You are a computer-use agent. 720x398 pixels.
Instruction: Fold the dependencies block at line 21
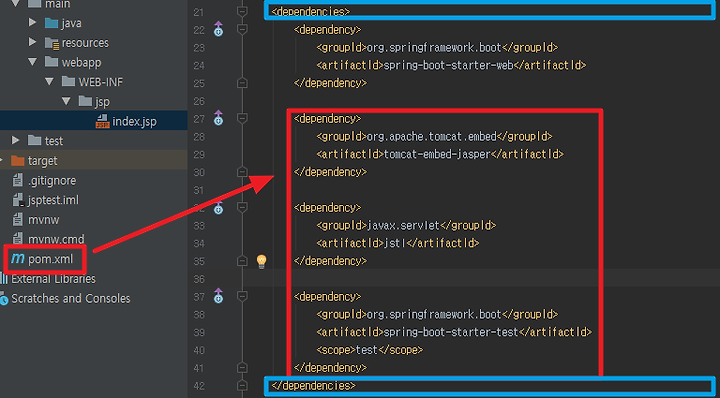point(242,11)
